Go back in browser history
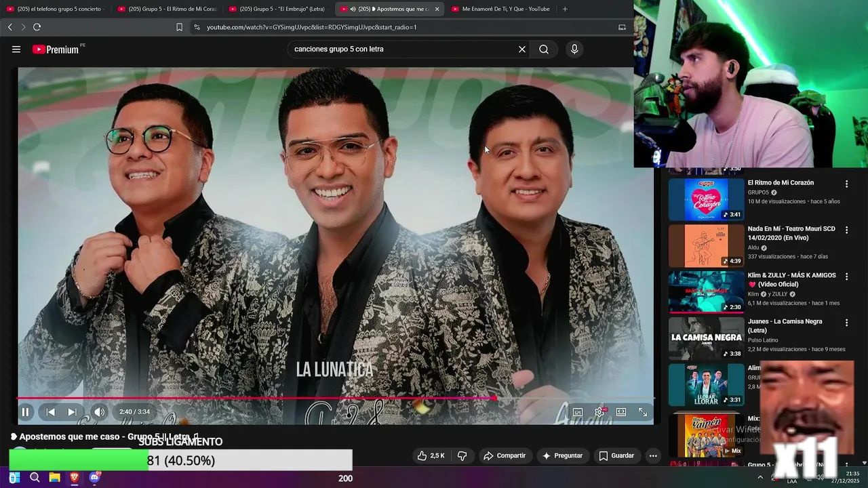The width and height of the screenshot is (868, 488). coord(9,27)
